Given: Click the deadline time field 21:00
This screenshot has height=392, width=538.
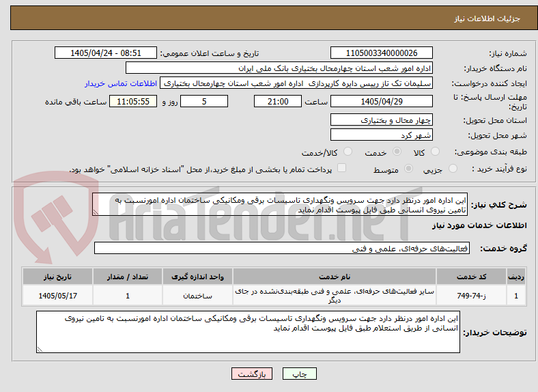Looking at the screenshot, I should coord(278,101).
